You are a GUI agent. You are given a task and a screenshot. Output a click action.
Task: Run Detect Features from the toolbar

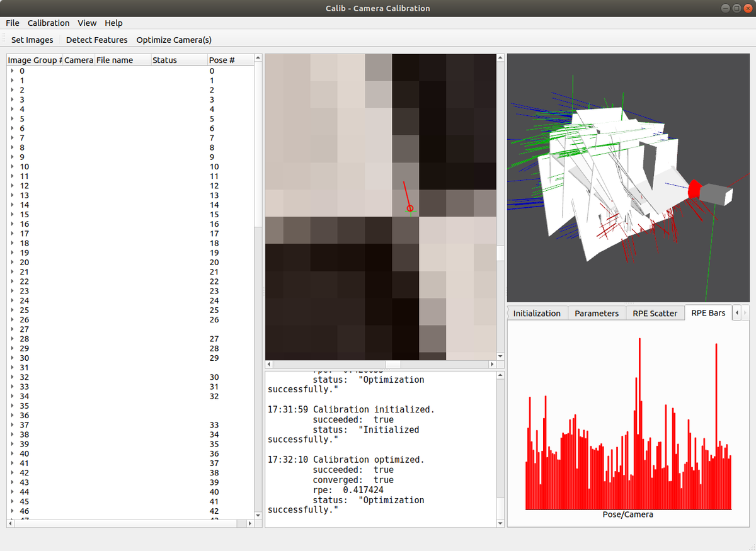tap(96, 40)
